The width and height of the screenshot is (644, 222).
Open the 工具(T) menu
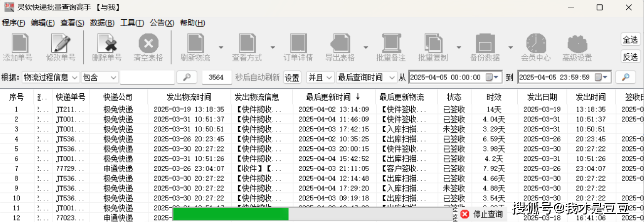pyautogui.click(x=133, y=23)
